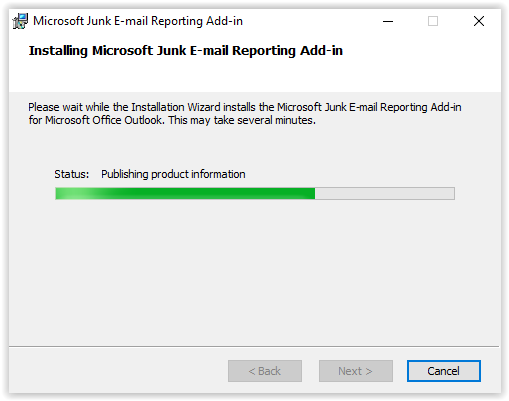Click the blank white banner area below the heading
The height and width of the screenshot is (401, 509).
[x=255, y=77]
